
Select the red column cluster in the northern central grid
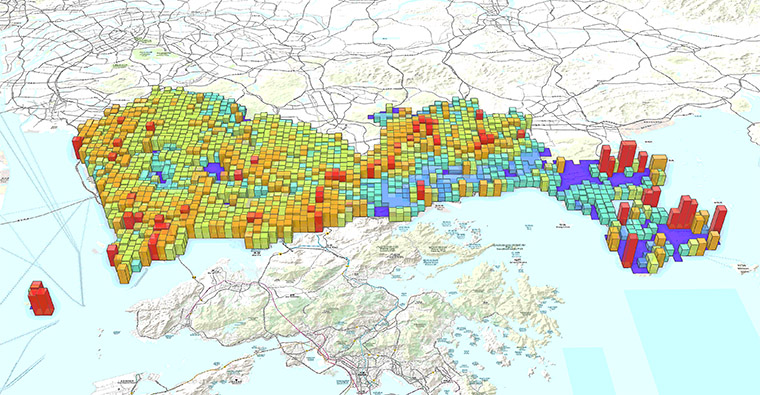[x=425, y=126]
